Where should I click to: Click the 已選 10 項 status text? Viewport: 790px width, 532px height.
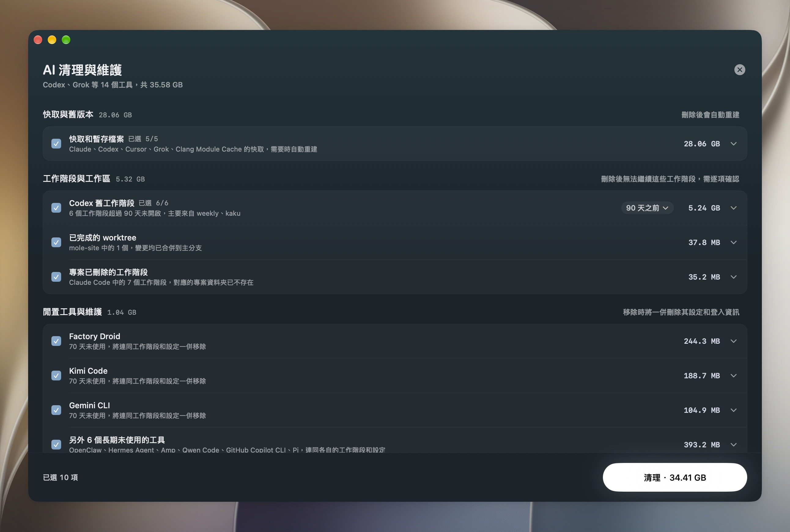coord(61,477)
